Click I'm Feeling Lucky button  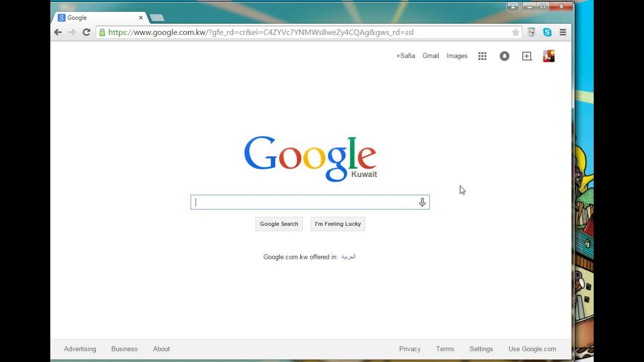pos(338,224)
